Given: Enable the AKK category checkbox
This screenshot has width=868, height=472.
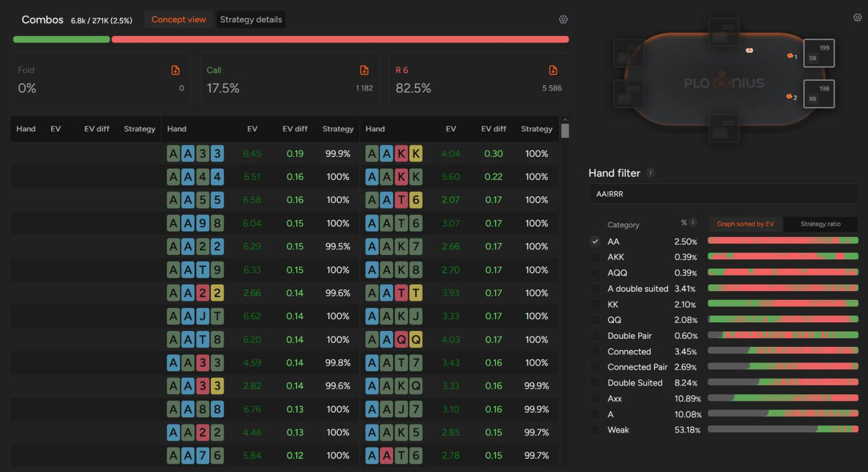Looking at the screenshot, I should (595, 257).
